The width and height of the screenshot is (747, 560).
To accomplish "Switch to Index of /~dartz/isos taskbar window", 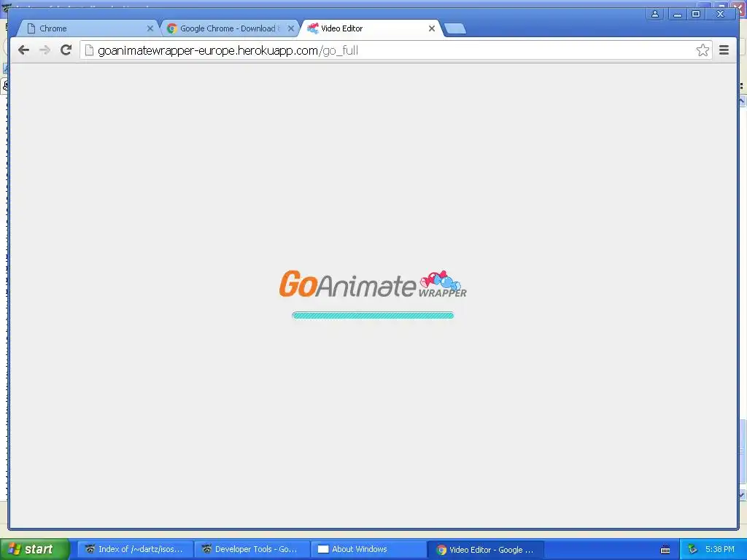I will click(135, 550).
